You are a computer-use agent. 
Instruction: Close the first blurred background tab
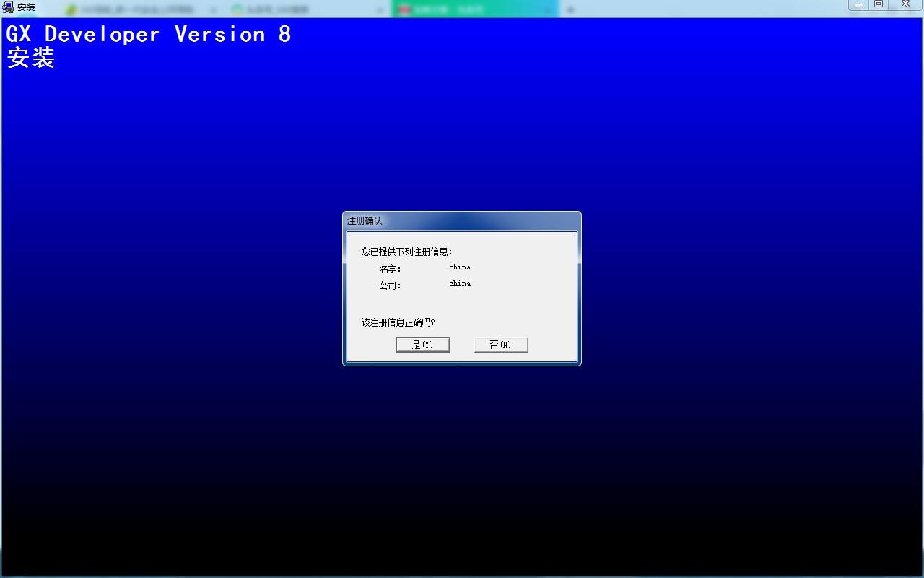(x=214, y=9)
